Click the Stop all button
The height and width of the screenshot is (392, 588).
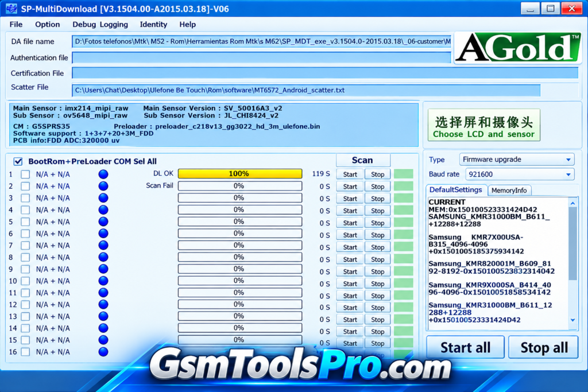tap(544, 347)
